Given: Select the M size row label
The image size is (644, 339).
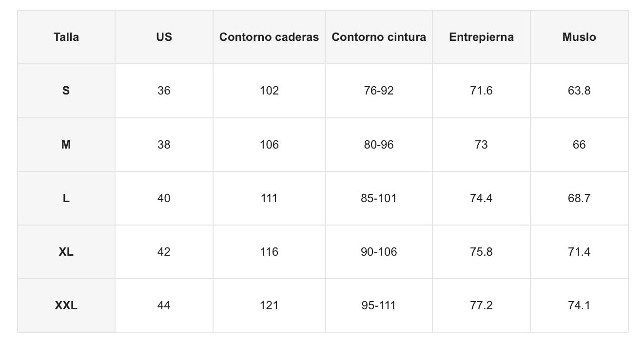Looking at the screenshot, I should point(66,145).
